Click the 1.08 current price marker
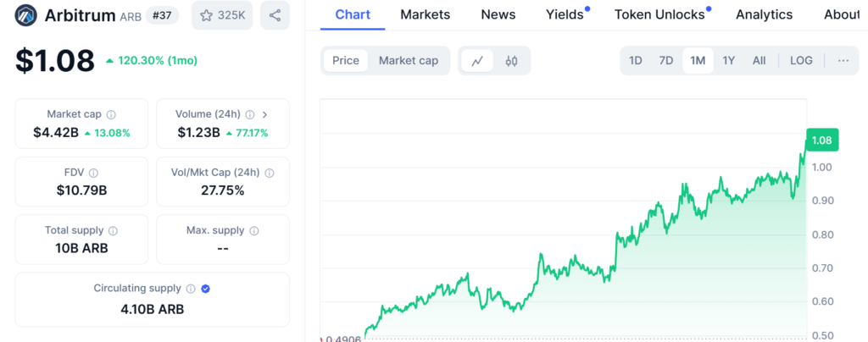Image resolution: width=868 pixels, height=342 pixels. point(821,141)
